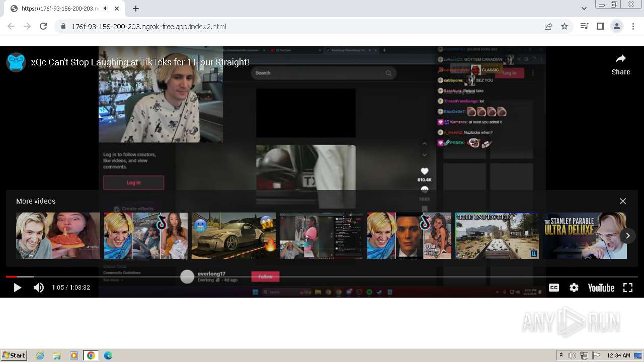Launch Internet Explorer from taskbar
The image size is (644, 362).
(40, 355)
